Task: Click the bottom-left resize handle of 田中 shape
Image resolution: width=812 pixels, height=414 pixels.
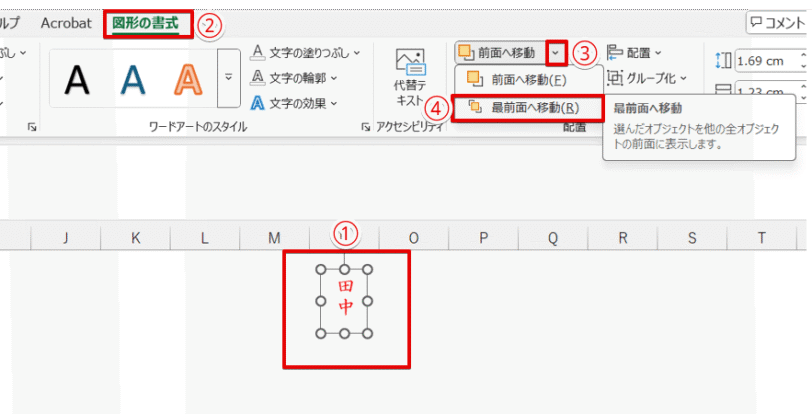Action: (x=321, y=333)
